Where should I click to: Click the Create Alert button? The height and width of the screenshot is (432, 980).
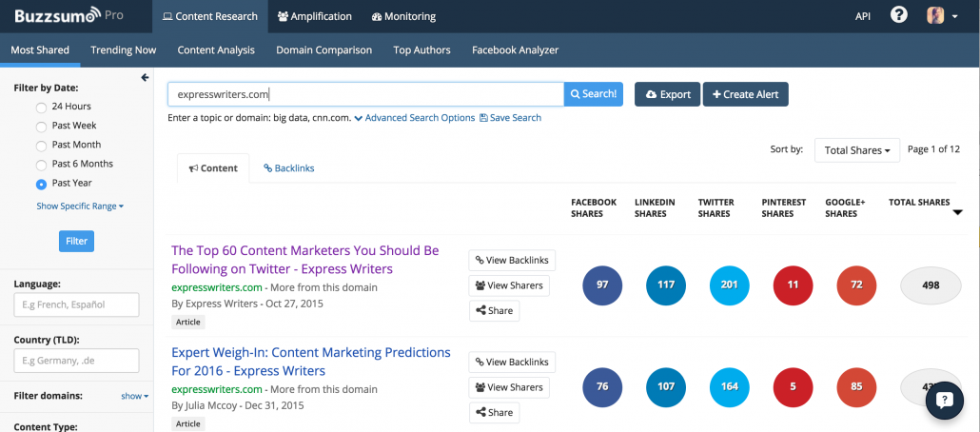(746, 94)
